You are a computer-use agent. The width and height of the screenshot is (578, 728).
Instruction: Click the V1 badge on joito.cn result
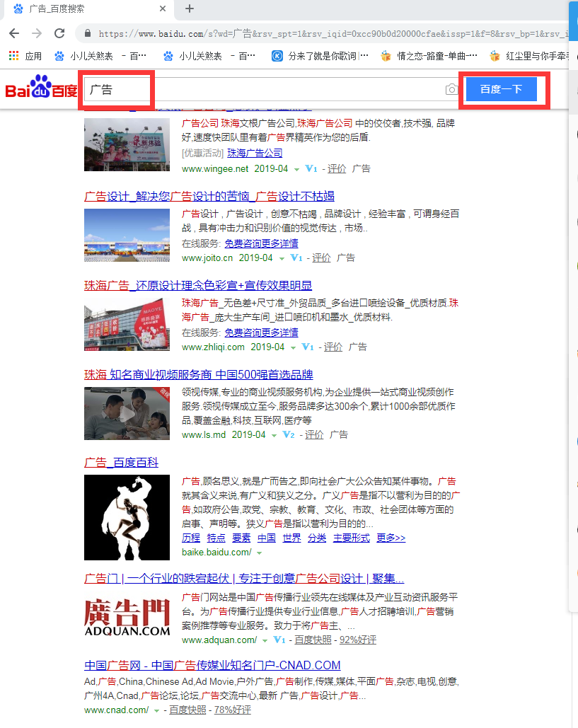tap(296, 258)
